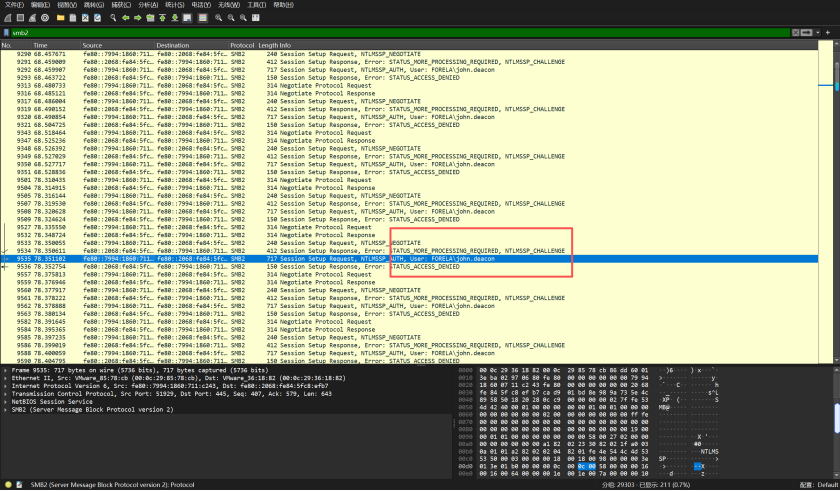
Task: Toggle the auto-scroll during live capture button
Action: pyautogui.click(x=189, y=17)
